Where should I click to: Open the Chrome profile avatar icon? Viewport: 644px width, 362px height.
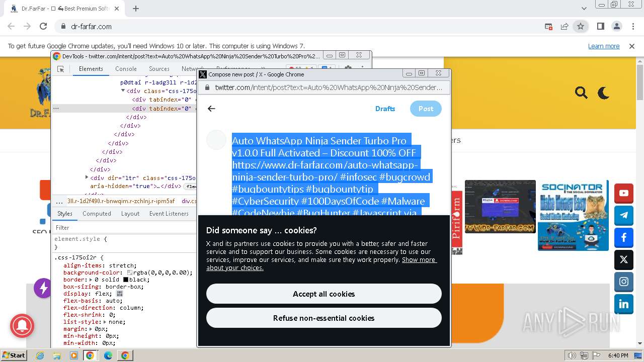[616, 26]
